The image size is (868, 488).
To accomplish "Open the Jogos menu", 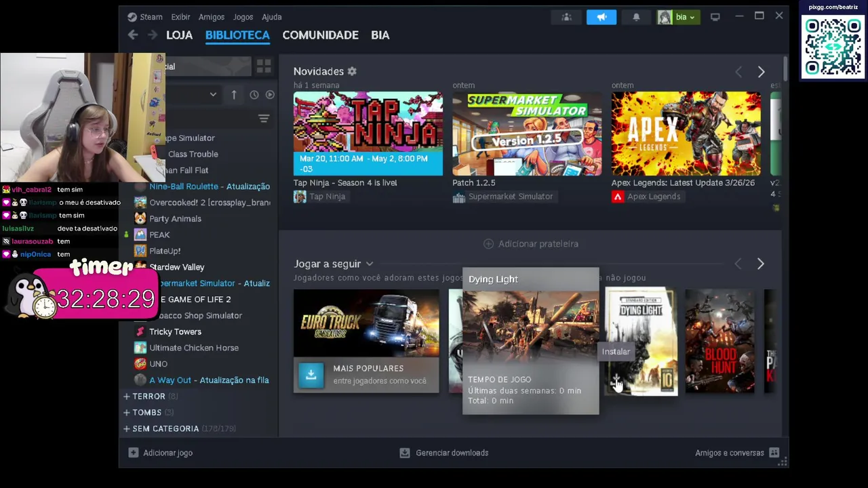I will pyautogui.click(x=243, y=17).
